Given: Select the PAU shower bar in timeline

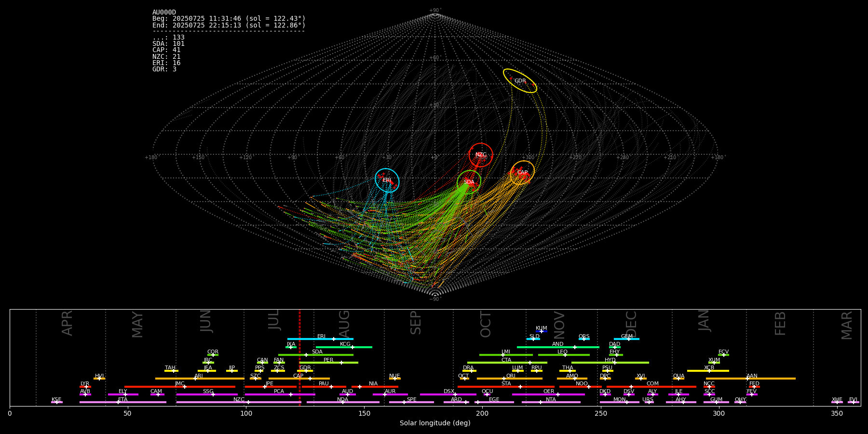Looking at the screenshot, I should (x=324, y=387).
